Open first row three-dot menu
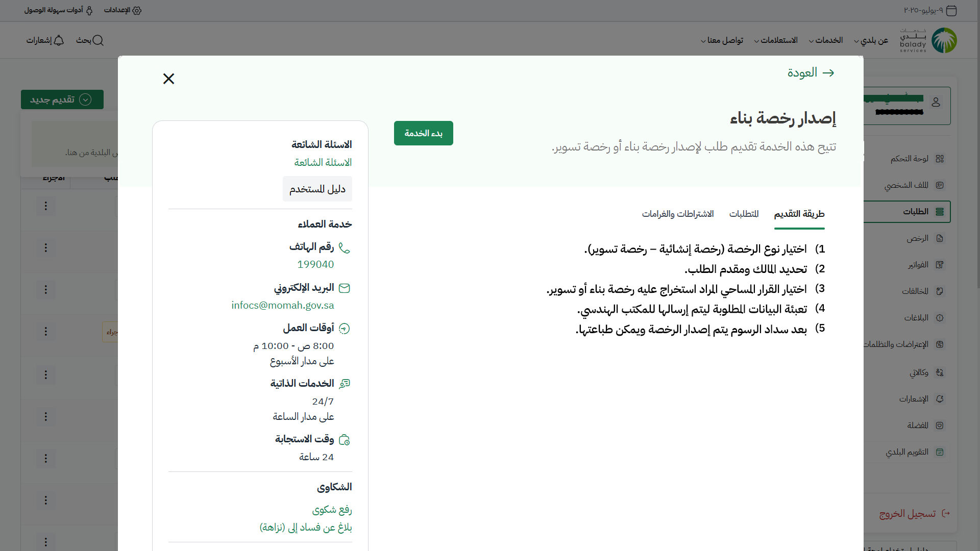The image size is (980, 551). [45, 206]
